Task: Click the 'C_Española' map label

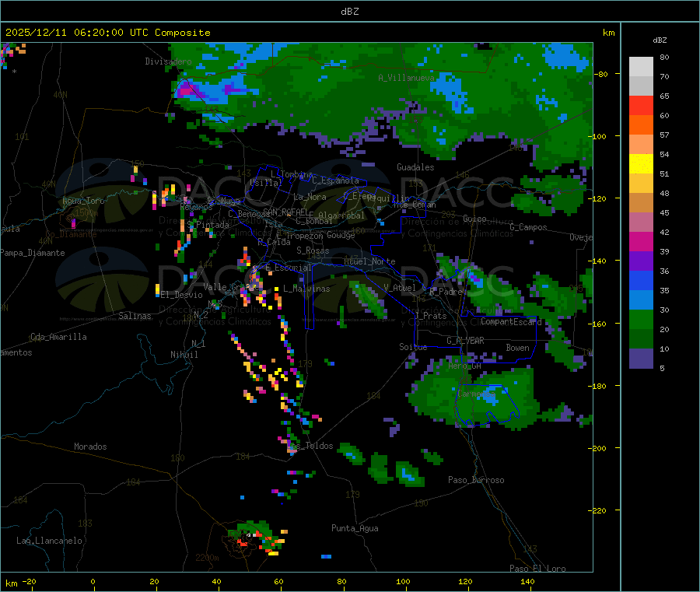Action: click(x=336, y=180)
